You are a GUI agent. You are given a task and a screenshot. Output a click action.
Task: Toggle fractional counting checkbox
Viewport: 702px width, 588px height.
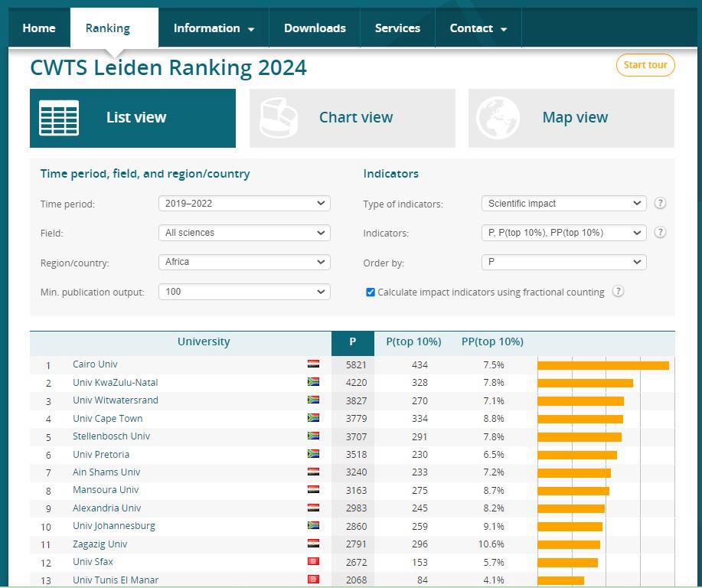click(x=371, y=292)
